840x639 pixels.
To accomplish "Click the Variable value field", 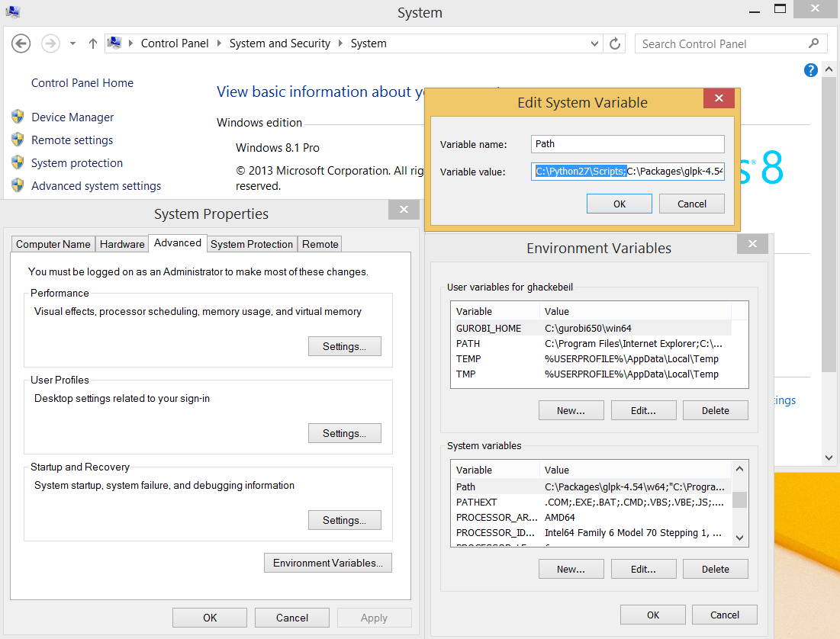I will point(627,172).
